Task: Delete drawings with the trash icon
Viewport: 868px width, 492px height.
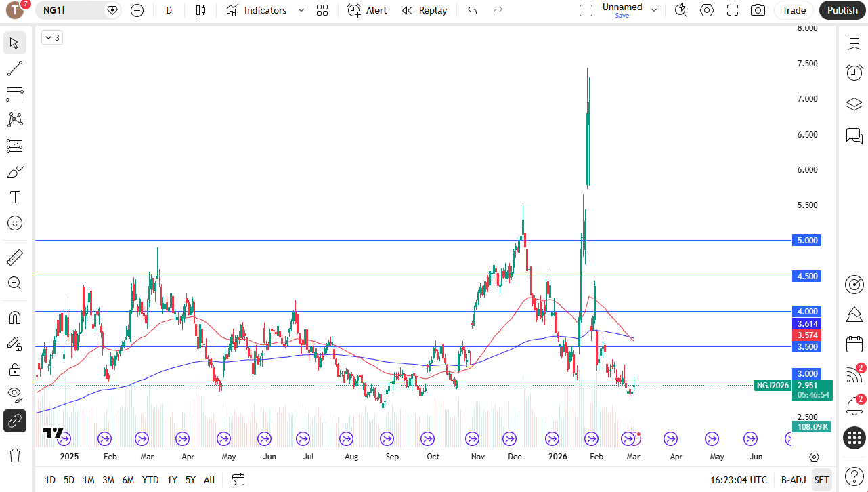Action: click(15, 455)
